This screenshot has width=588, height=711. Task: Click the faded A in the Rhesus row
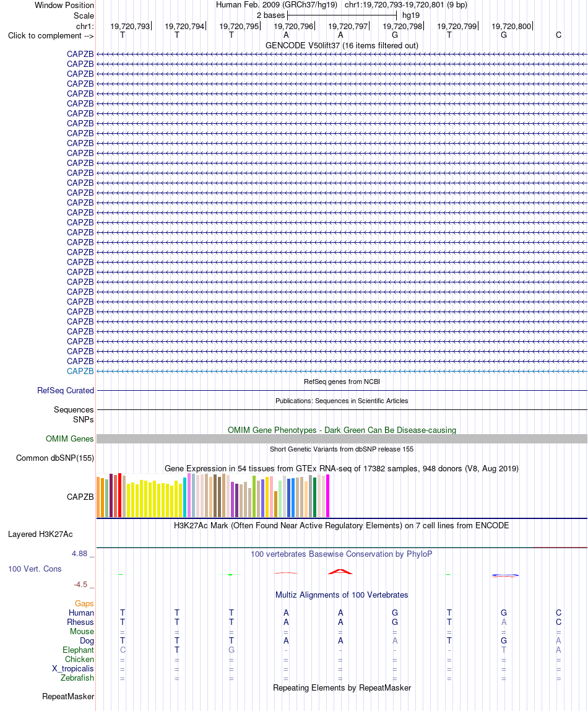pyautogui.click(x=504, y=622)
